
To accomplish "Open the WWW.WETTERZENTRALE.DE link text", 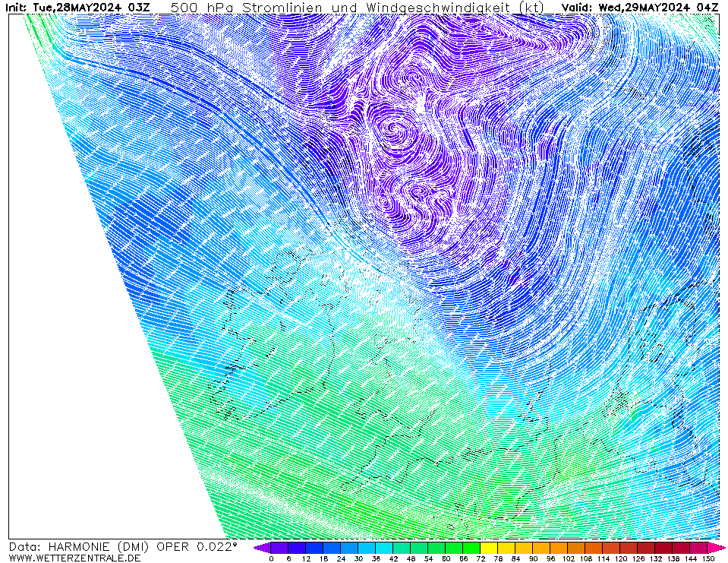I will click(74, 558).
